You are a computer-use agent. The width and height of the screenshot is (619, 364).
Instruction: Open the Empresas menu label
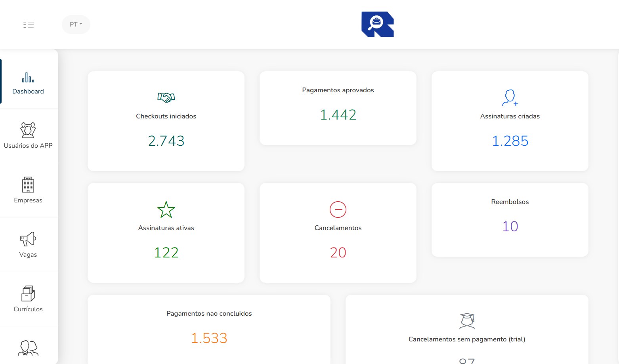28,200
